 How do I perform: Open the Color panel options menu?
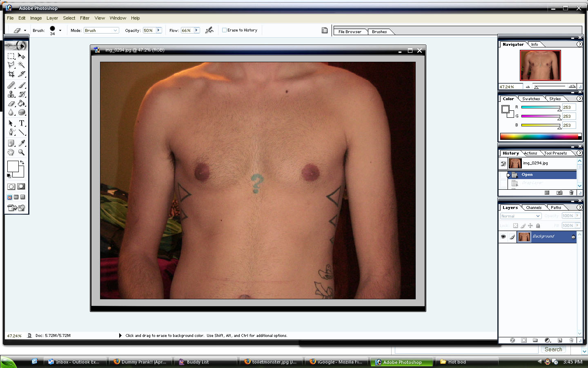pos(579,99)
